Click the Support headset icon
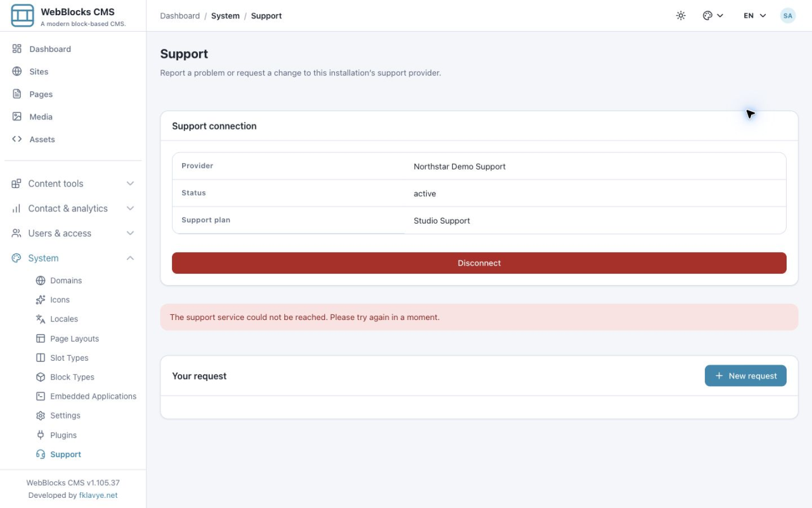812x508 pixels. (41, 454)
